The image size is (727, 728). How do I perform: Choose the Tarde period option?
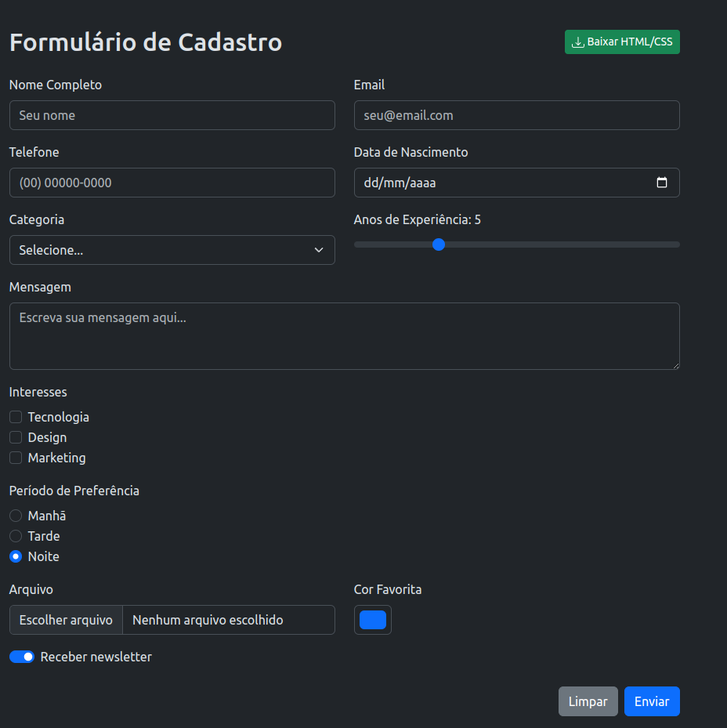pos(16,536)
